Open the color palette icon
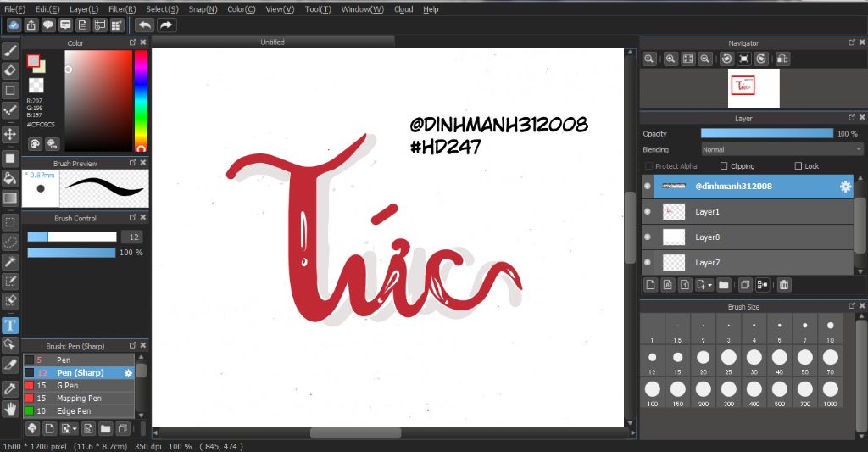 35,144
